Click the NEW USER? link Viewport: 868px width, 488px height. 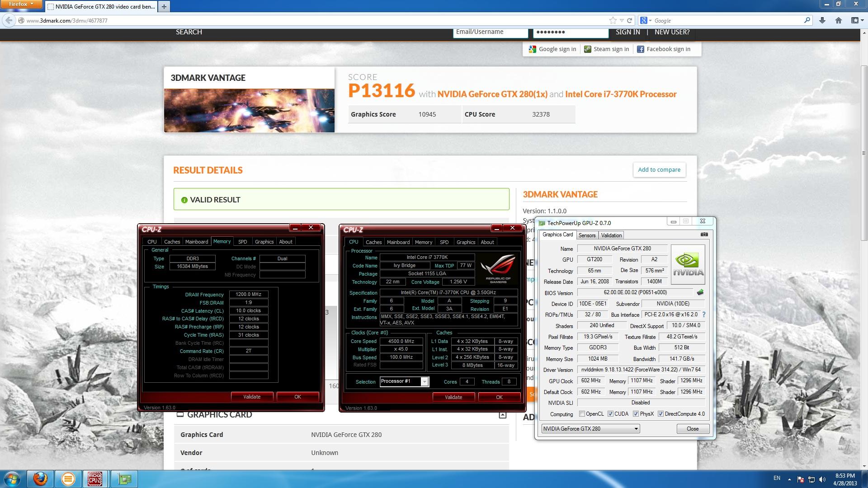[x=672, y=32]
